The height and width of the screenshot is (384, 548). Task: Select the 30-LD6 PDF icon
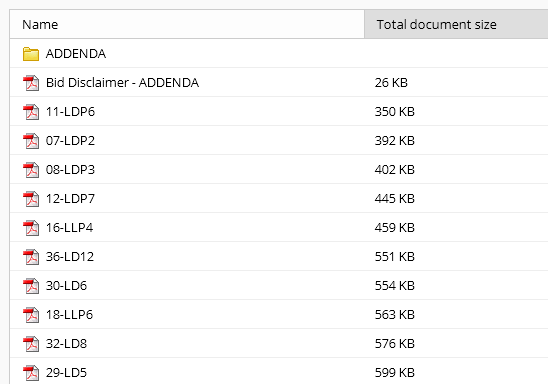pyautogui.click(x=31, y=286)
